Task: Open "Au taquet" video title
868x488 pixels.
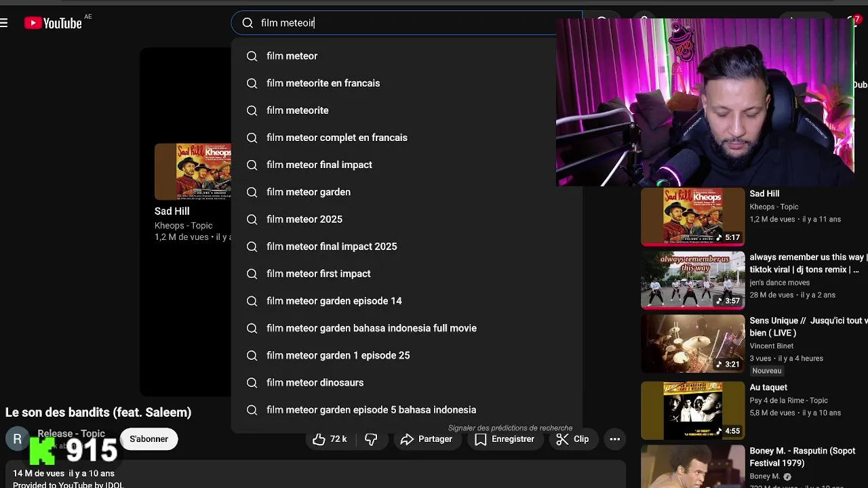Action: coord(768,388)
